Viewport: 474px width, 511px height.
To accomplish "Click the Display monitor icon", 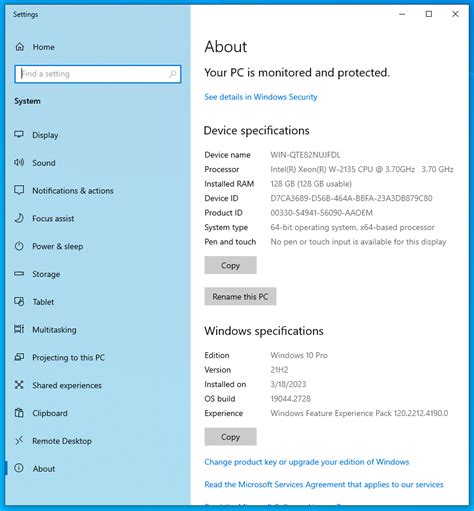I will (x=19, y=135).
